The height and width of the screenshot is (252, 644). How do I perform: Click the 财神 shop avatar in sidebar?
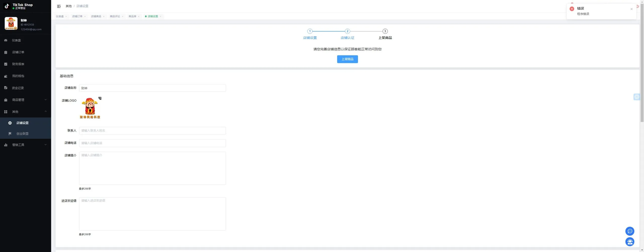[x=11, y=24]
